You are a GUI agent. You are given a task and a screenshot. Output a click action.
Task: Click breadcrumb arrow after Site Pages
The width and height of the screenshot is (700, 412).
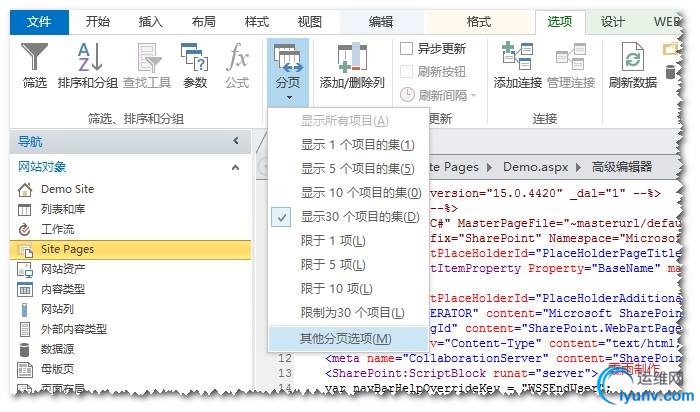click(490, 167)
